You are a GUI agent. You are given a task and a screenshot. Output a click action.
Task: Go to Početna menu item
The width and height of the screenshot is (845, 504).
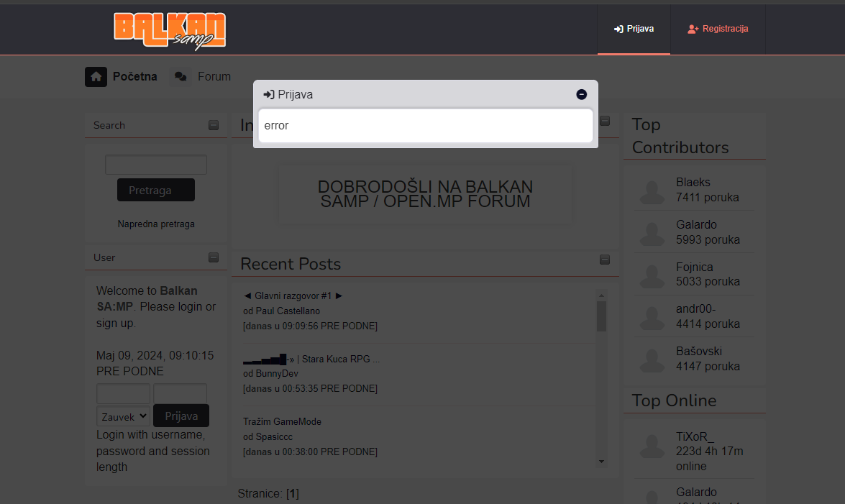[134, 76]
